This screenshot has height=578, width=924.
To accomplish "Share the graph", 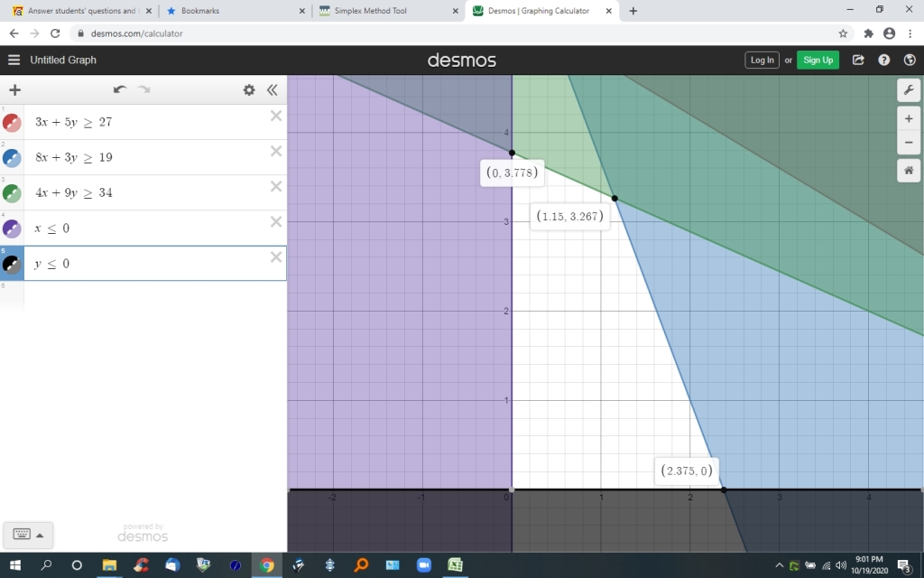I will click(x=858, y=61).
